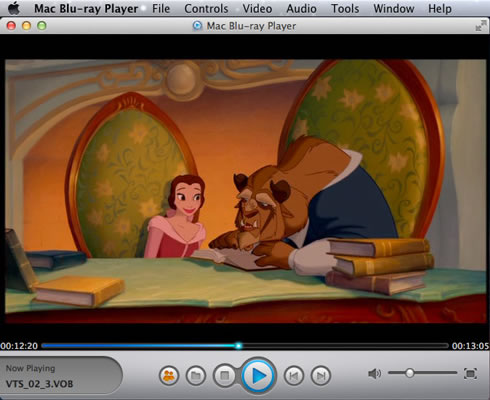Open the Window menu
Screen dimensions: 490x400
[394, 8]
